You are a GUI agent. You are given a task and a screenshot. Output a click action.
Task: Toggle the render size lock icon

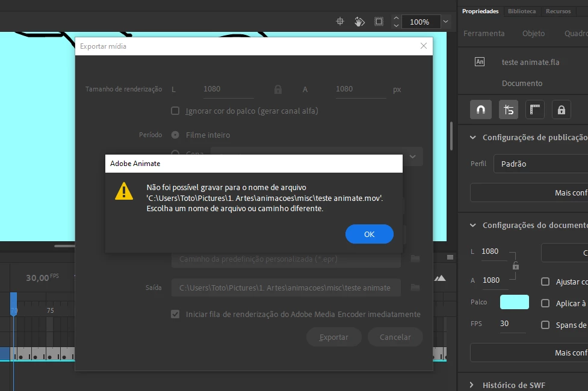coord(278,89)
